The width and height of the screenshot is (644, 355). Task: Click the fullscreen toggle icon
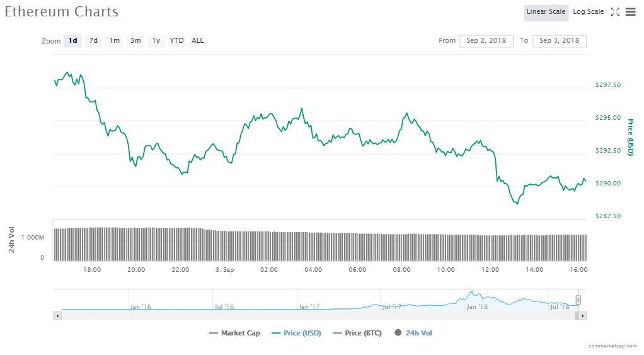615,12
